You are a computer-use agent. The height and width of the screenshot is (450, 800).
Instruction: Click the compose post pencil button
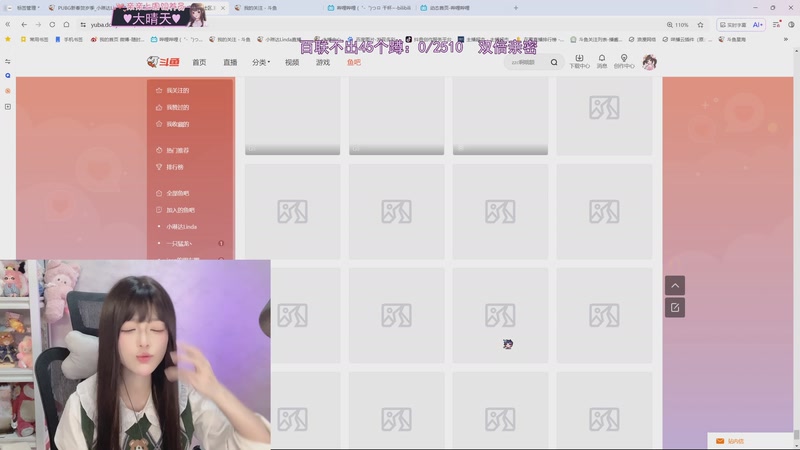[x=675, y=308]
